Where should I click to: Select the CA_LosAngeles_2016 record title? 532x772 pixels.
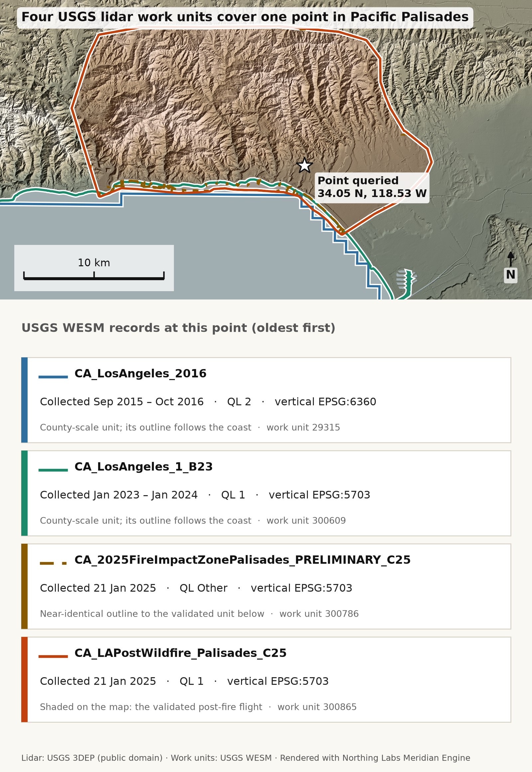140,374
